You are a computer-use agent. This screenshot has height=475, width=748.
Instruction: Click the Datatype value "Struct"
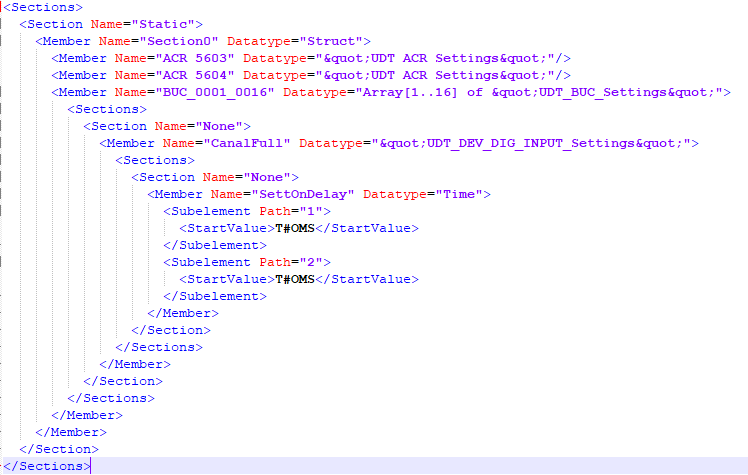coord(331,41)
